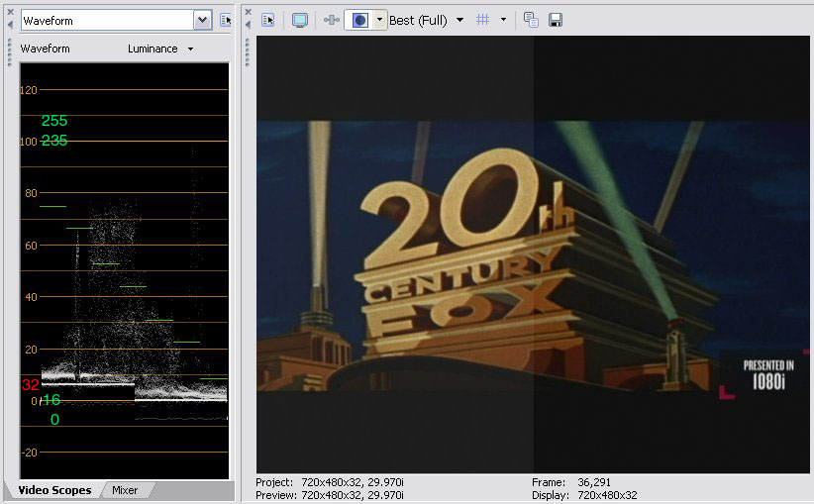The height and width of the screenshot is (504, 814).
Task: Toggle the preview Overlays grid icon
Action: [483, 20]
